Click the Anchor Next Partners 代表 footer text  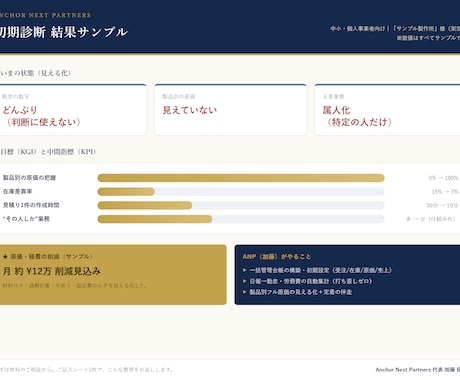(x=418, y=370)
